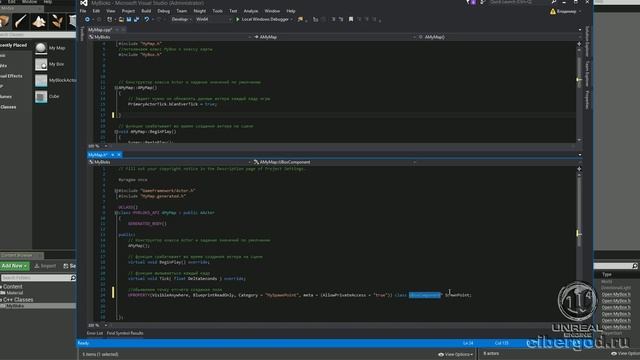Open the solution platform dropdown
The width and height of the screenshot is (640, 360).
pyautogui.click(x=213, y=19)
